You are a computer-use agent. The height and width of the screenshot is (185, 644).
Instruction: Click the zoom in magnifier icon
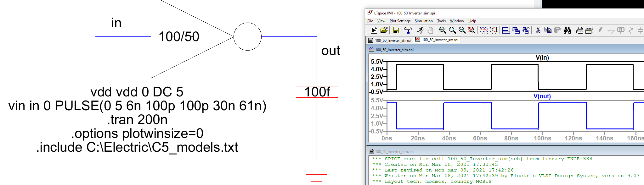pyautogui.click(x=443, y=30)
